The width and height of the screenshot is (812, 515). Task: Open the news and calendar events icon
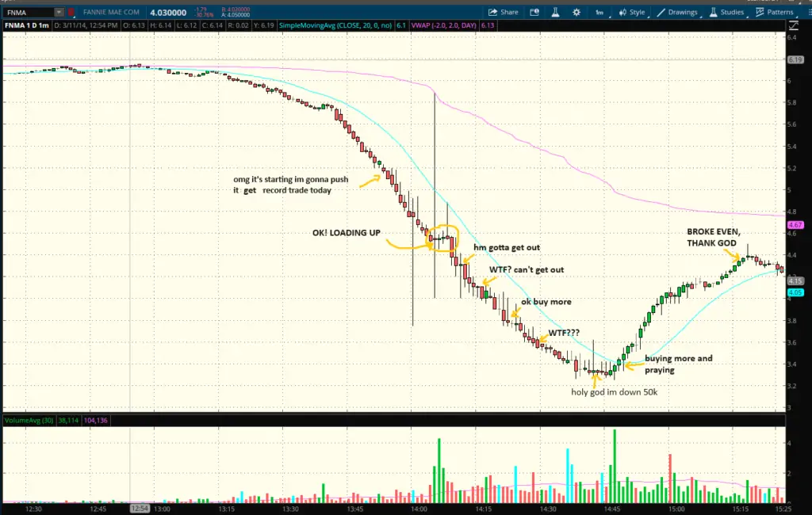pyautogui.click(x=534, y=12)
